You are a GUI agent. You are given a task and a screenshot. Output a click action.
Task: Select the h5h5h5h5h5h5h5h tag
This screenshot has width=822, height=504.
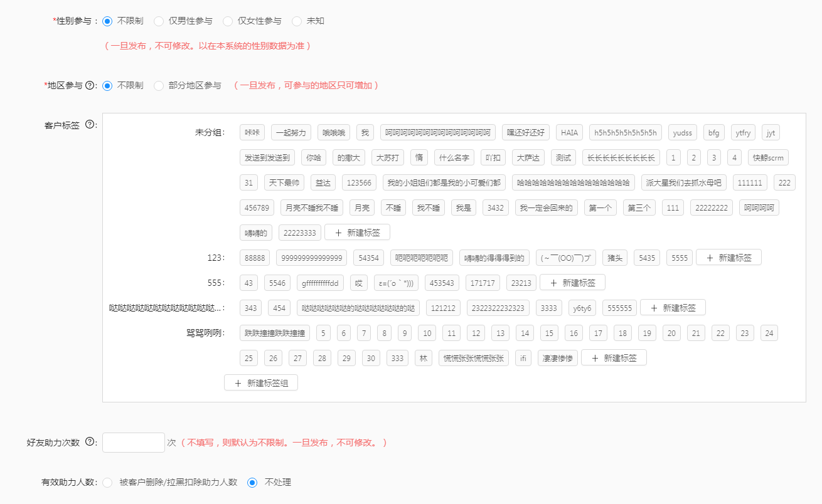626,132
